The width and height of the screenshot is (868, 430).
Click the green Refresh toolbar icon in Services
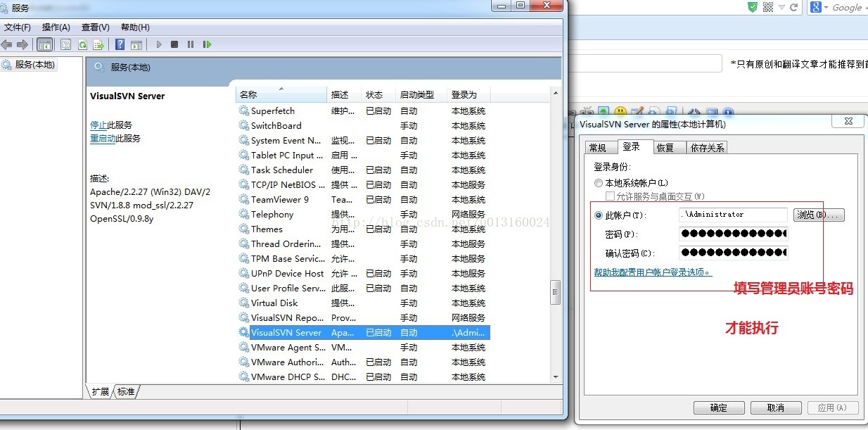point(82,45)
